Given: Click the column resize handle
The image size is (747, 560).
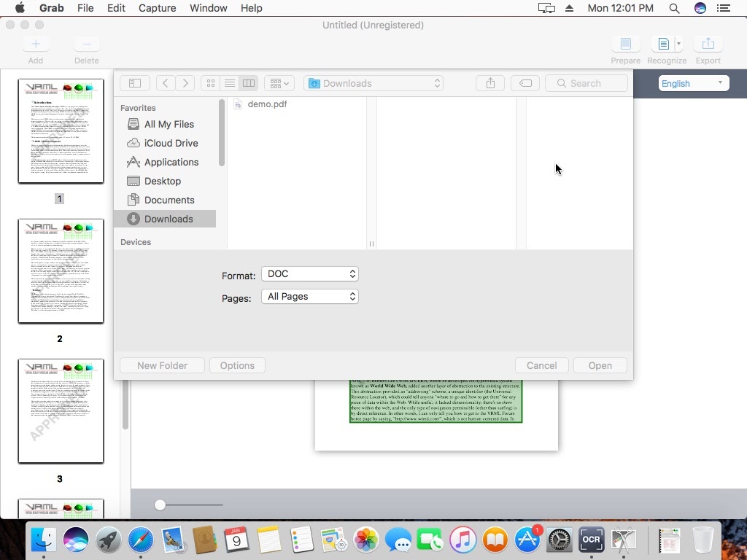Looking at the screenshot, I should [x=371, y=244].
